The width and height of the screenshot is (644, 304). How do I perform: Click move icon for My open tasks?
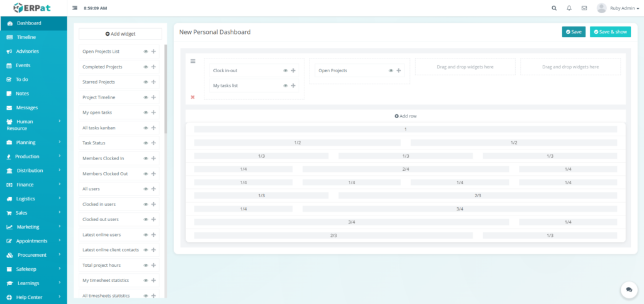153,113
